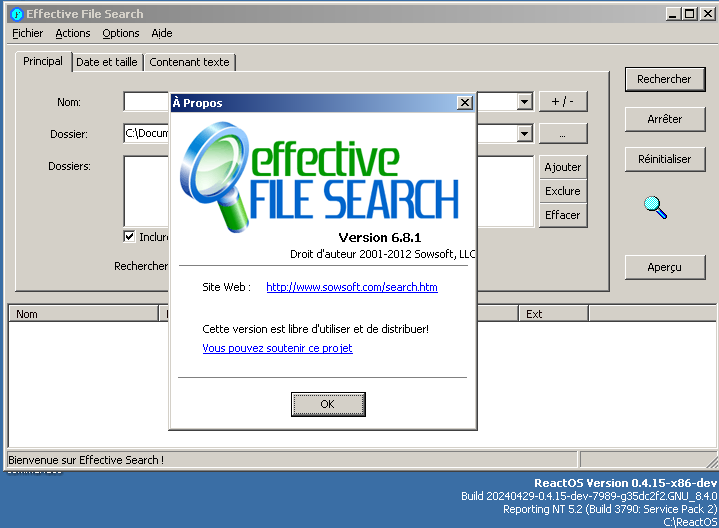Screen dimensions: 719x528
Task: Click the Exclure button
Action: pyautogui.click(x=563, y=191)
